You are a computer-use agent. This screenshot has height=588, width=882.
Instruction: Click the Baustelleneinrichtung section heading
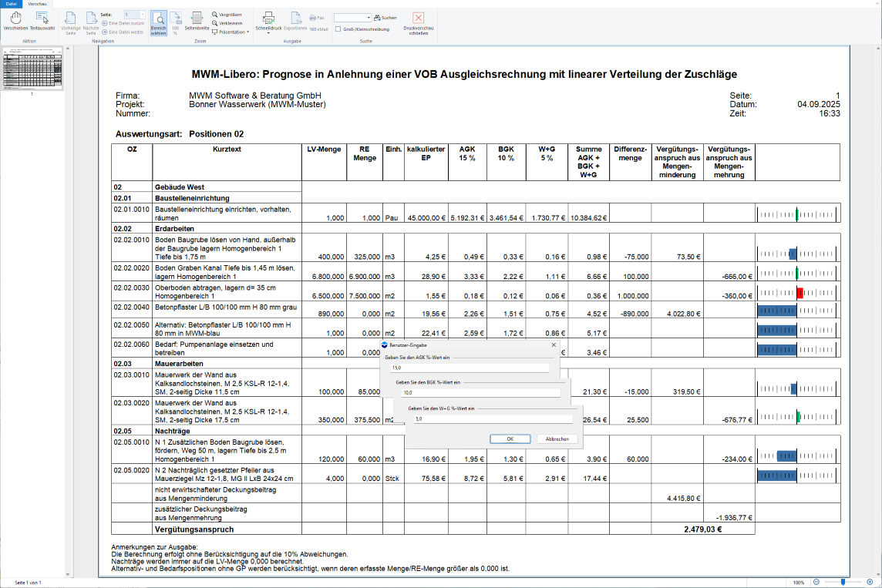pos(192,198)
